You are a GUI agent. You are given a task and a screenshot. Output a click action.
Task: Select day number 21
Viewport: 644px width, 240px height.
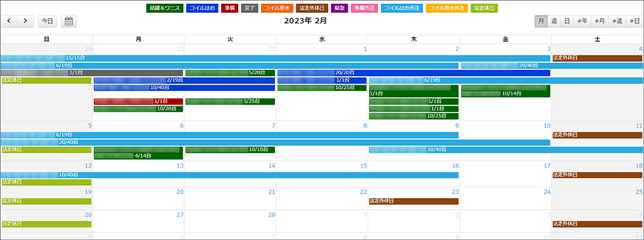click(272, 192)
